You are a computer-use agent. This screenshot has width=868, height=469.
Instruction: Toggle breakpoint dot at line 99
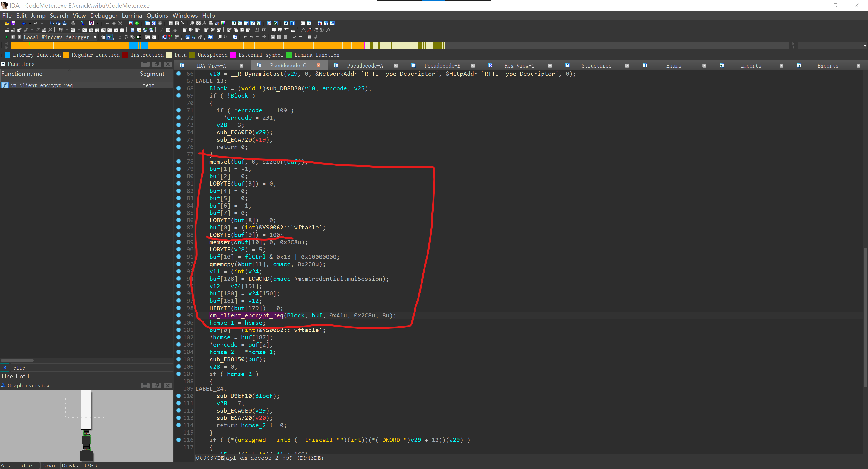tap(179, 315)
